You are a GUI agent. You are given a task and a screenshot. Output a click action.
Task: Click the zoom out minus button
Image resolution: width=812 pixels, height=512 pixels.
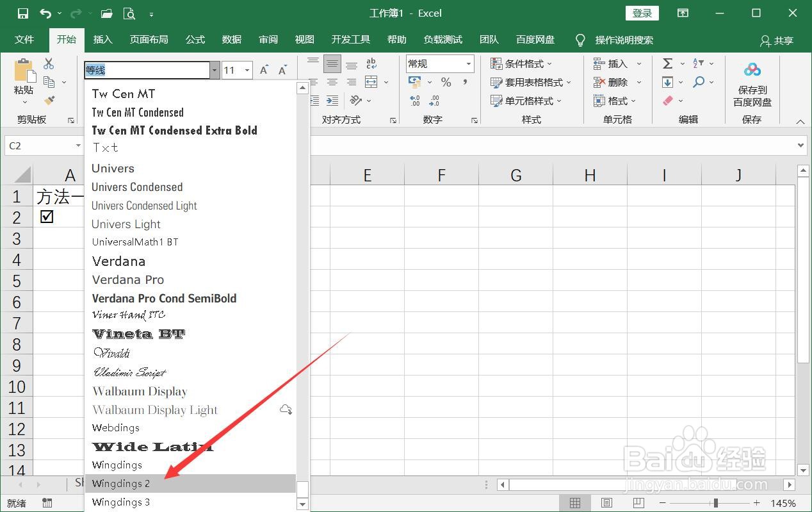point(663,503)
